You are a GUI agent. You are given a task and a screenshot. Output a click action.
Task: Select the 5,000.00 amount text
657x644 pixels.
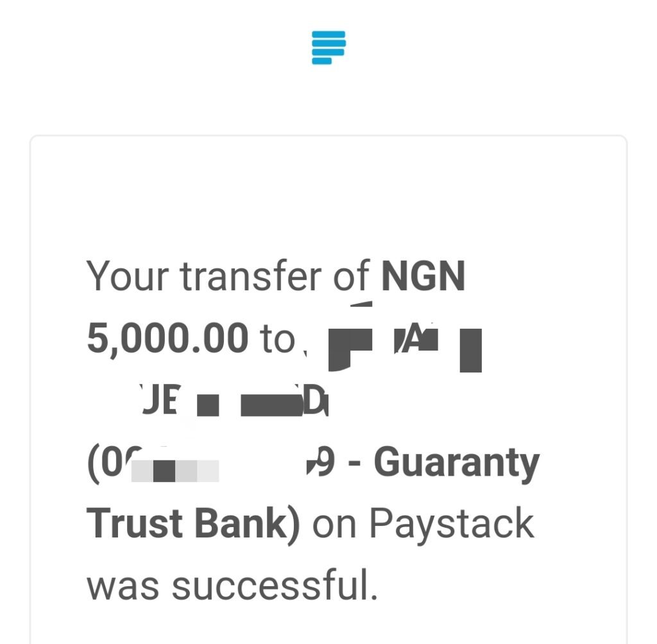tap(167, 338)
